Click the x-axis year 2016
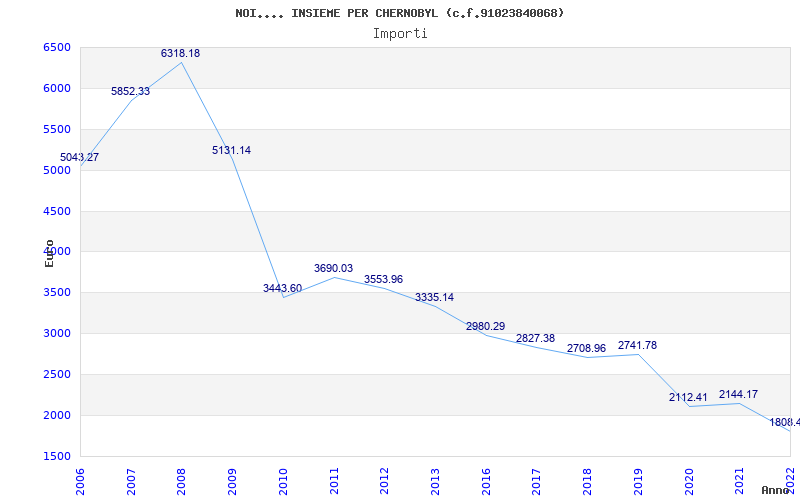 [x=486, y=481]
